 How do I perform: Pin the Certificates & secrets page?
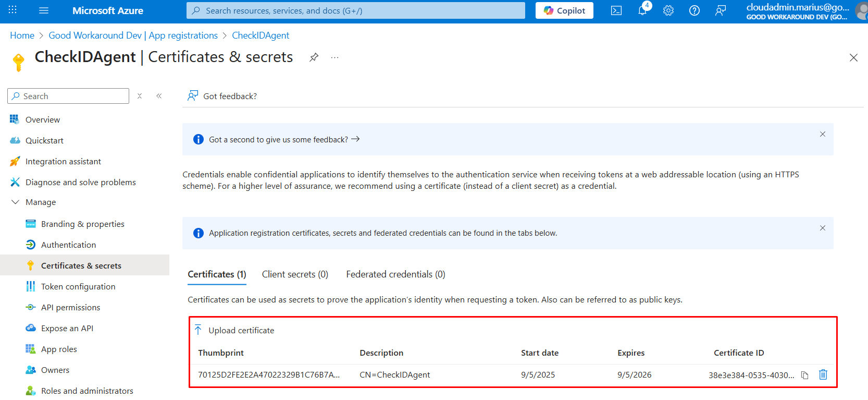314,57
